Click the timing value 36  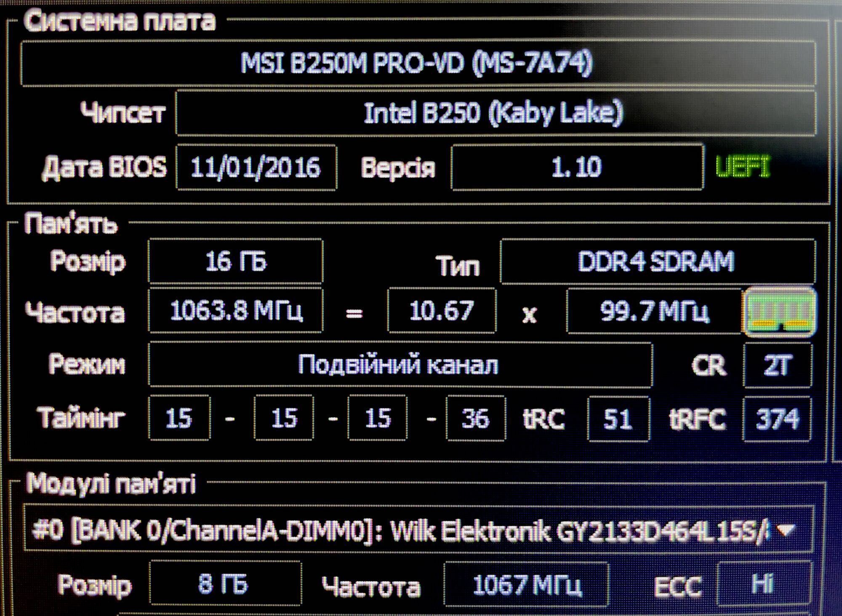[476, 418]
